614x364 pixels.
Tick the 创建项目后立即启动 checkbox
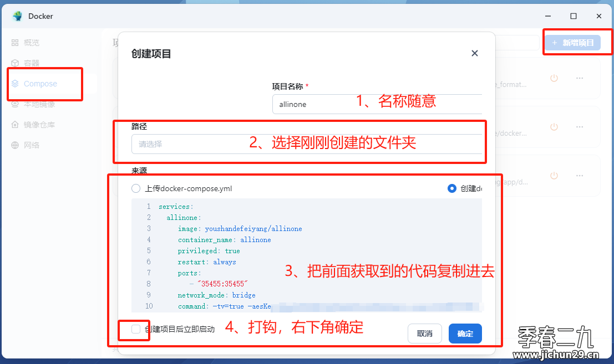[x=136, y=329]
